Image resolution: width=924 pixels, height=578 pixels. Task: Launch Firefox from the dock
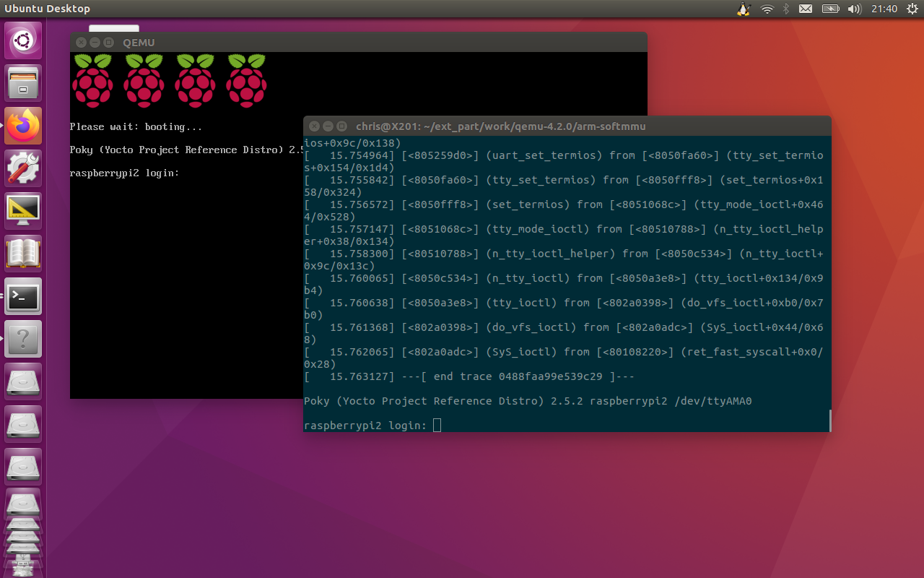coord(22,125)
